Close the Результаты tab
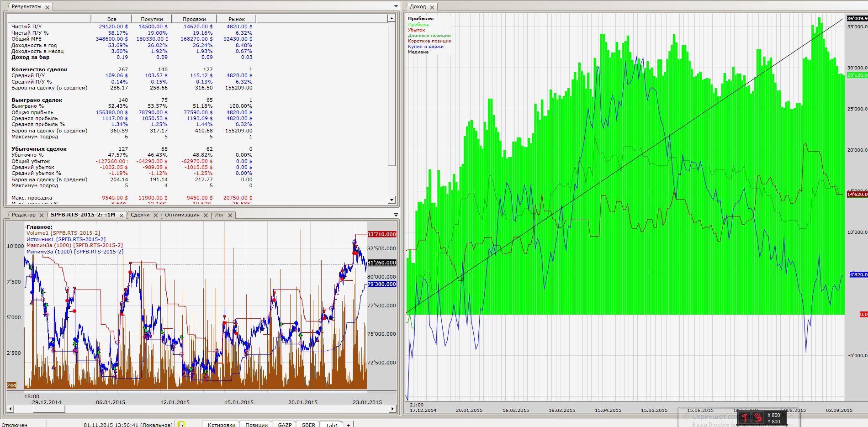 (x=48, y=7)
